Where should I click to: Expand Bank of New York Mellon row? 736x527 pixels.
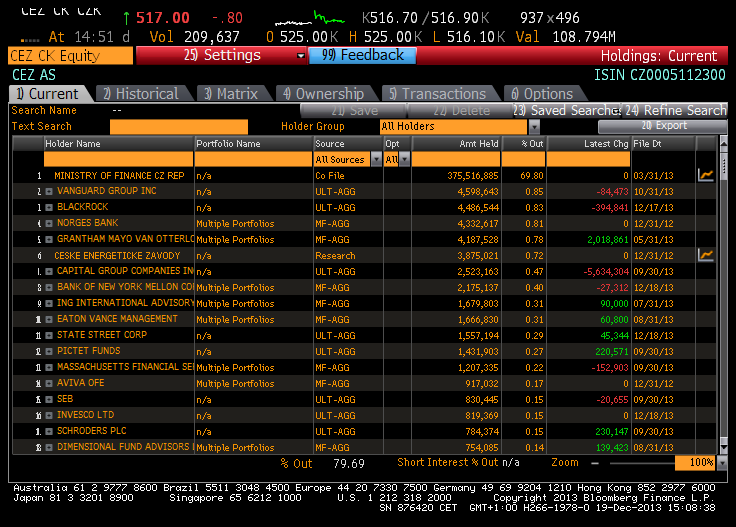click(49, 287)
